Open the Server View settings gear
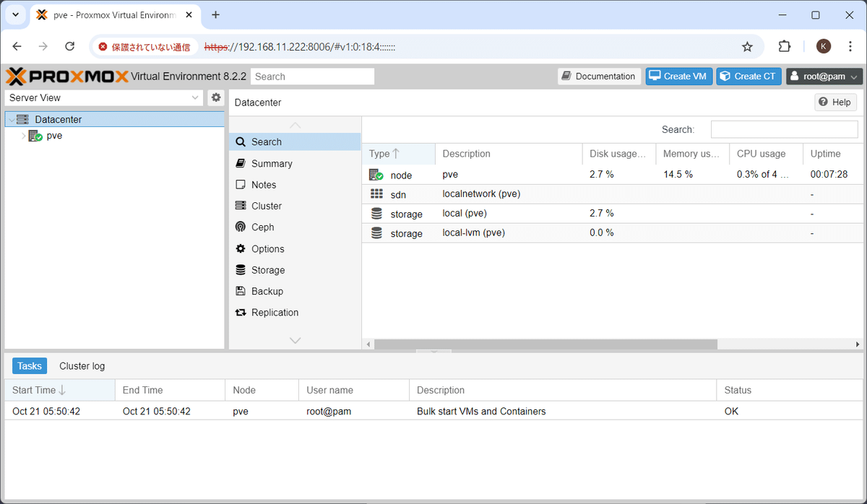The height and width of the screenshot is (504, 867). coord(216,97)
